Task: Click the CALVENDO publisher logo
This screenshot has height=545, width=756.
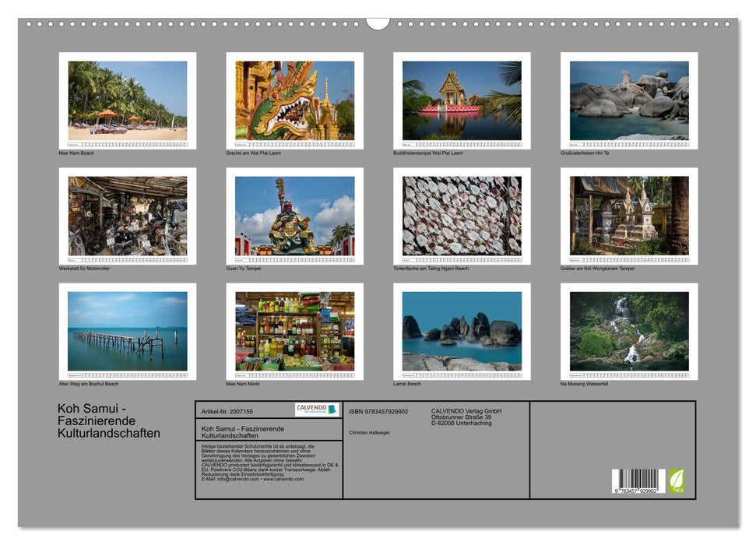Action: 311,407
